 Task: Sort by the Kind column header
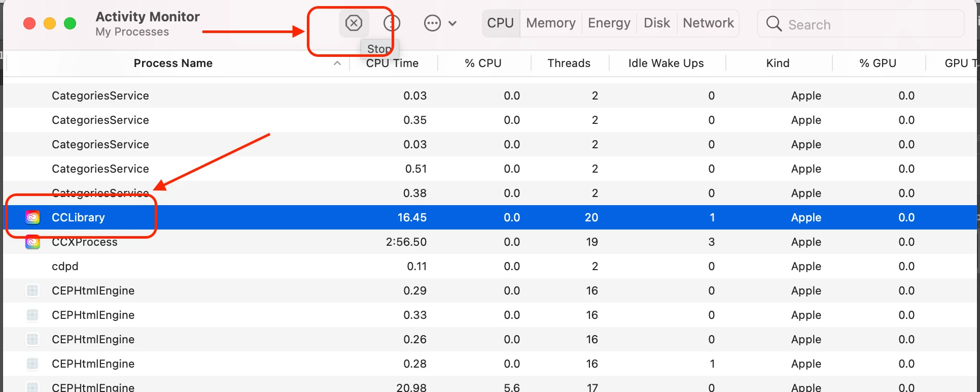tap(778, 63)
